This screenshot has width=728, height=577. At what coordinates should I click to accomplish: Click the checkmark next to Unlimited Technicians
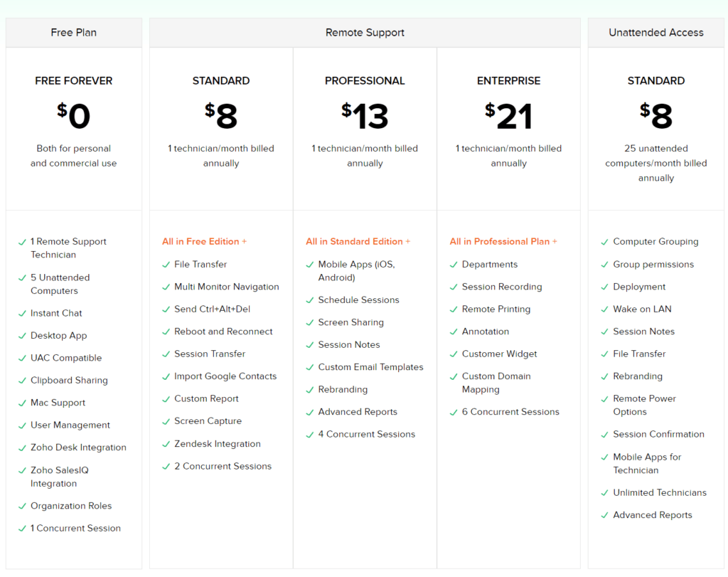coord(605,493)
